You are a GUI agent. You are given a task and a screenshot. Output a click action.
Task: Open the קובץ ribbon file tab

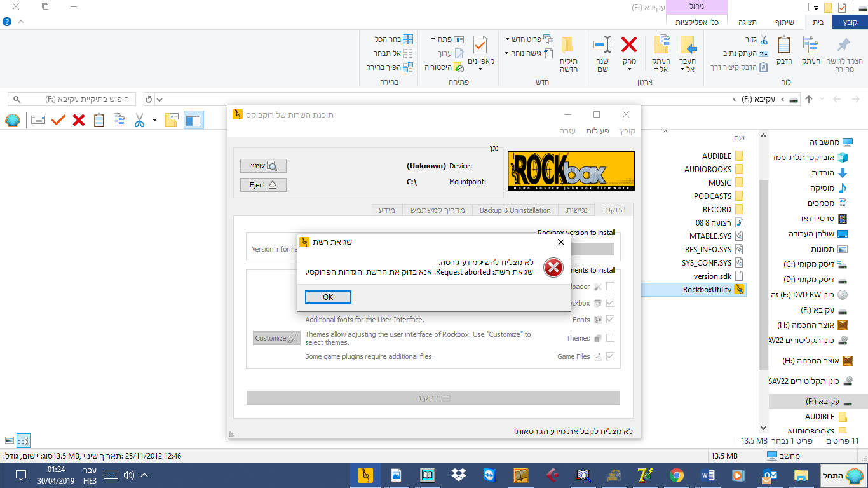[x=850, y=22]
